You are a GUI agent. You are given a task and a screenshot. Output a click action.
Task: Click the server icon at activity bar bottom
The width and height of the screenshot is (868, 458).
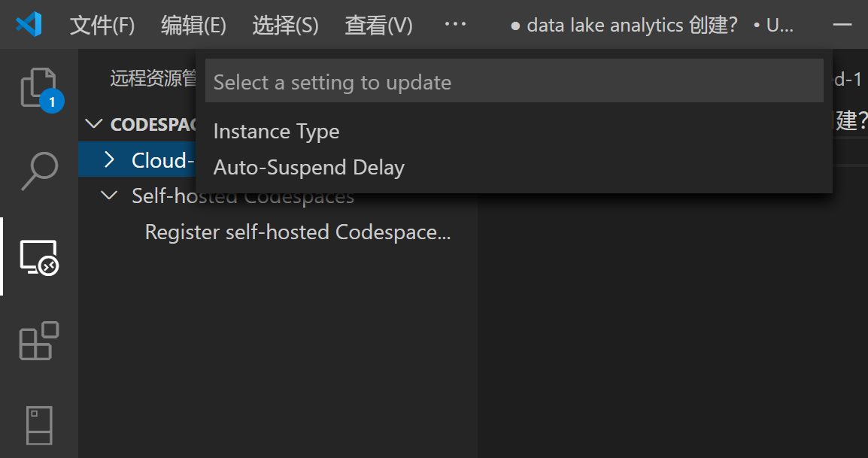tap(38, 425)
